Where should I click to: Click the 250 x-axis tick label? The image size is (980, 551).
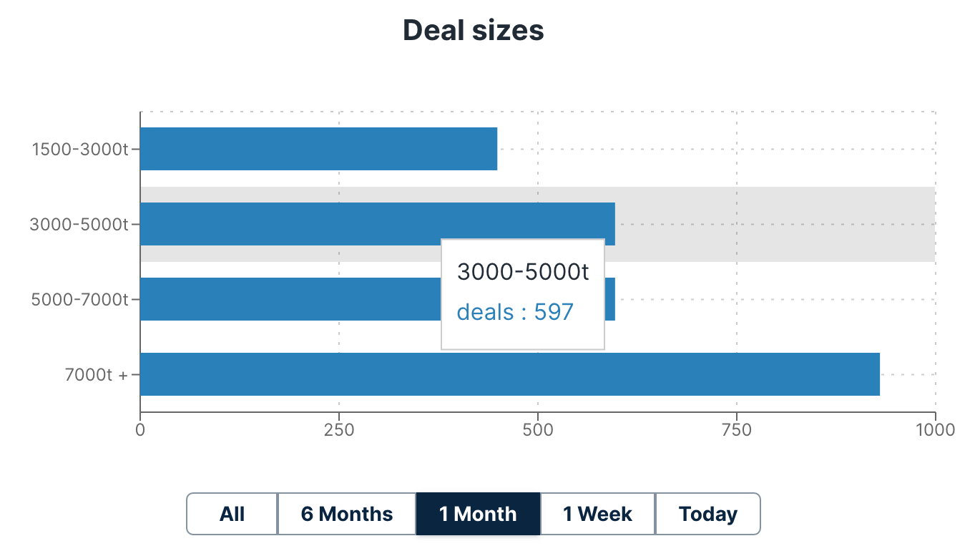339,430
